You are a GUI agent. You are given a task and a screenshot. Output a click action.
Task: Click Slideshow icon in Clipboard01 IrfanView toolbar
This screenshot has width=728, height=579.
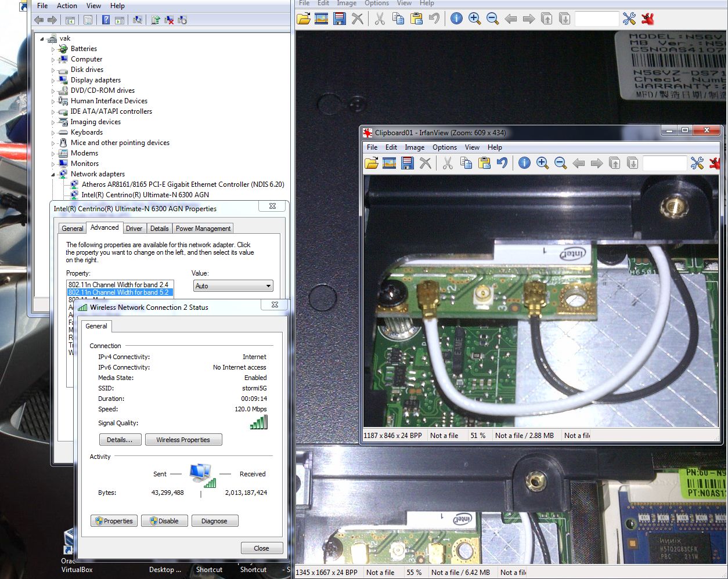(x=390, y=163)
